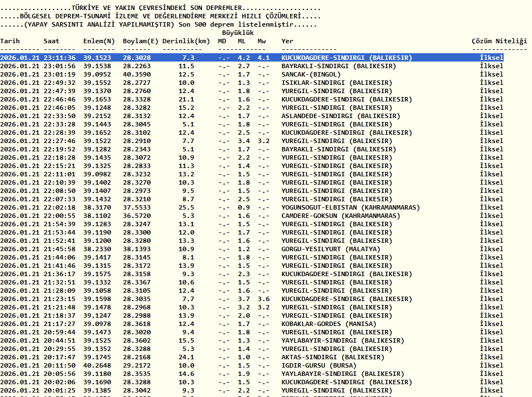
Task: Click the İlksel label on the top row
Action: coord(492,57)
